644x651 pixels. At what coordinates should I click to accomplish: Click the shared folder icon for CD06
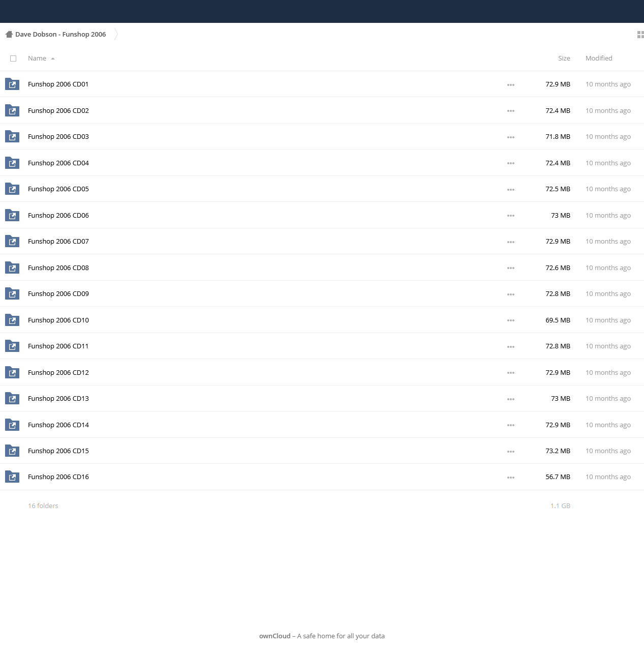[12, 215]
